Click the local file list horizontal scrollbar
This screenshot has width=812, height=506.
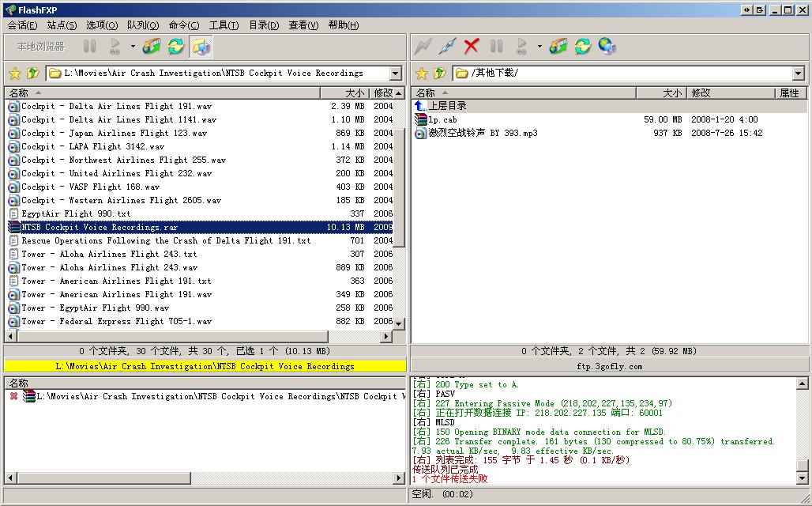pyautogui.click(x=200, y=336)
